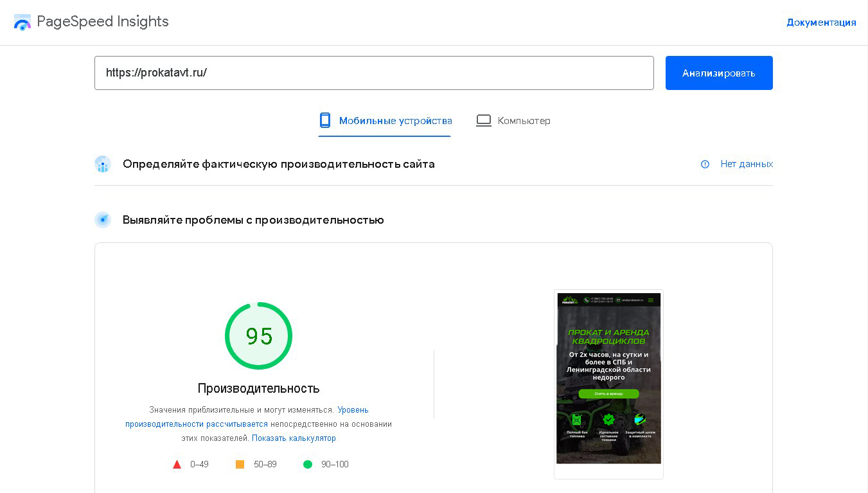868x493 pixels.
Task: Click the Производительность score heading
Action: click(x=258, y=388)
